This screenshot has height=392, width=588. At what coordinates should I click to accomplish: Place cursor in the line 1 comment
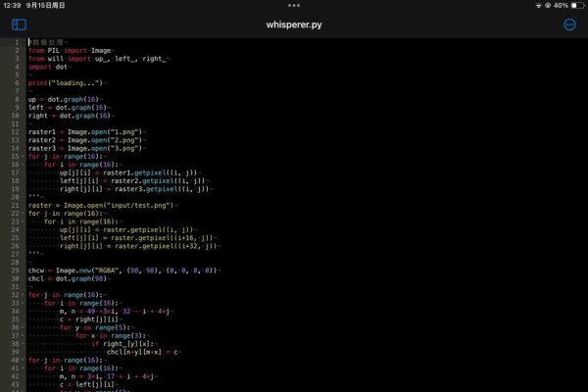[48, 42]
